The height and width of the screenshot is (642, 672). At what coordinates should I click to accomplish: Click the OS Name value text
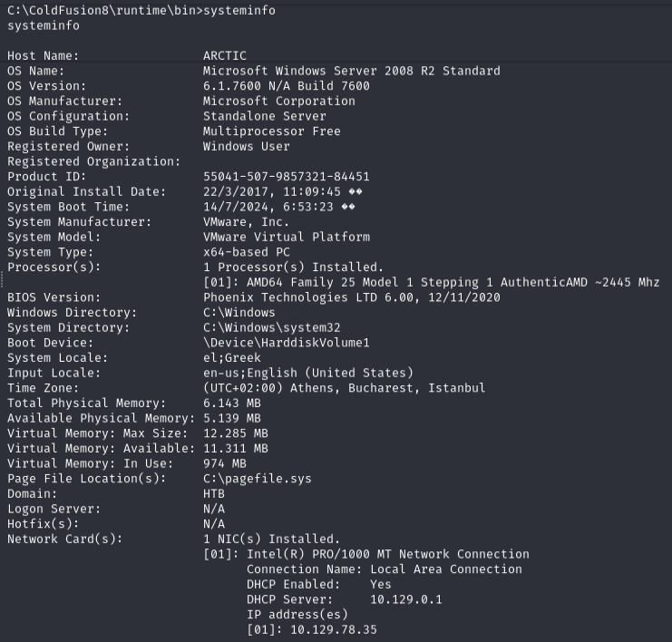tap(351, 71)
